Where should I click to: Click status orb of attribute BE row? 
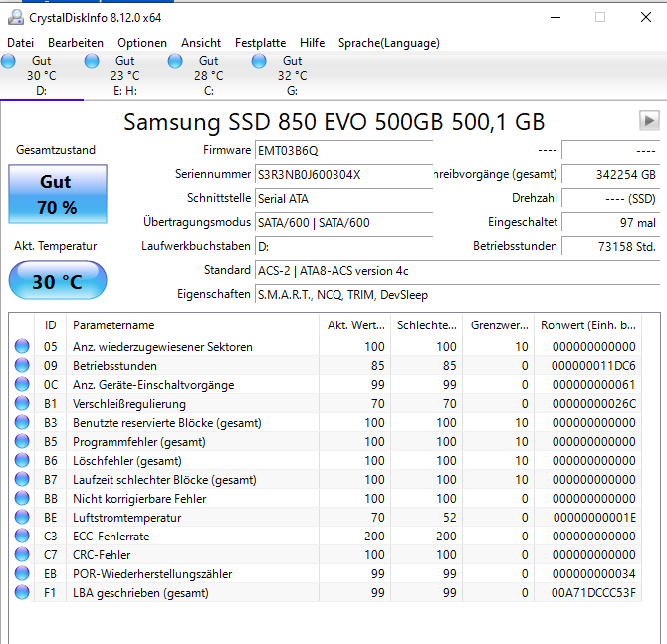(22, 517)
